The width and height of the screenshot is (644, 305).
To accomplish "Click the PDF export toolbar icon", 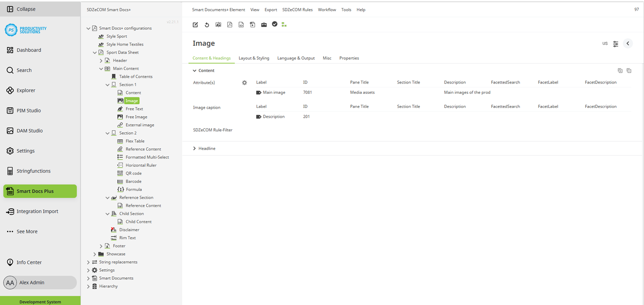I will [230, 25].
